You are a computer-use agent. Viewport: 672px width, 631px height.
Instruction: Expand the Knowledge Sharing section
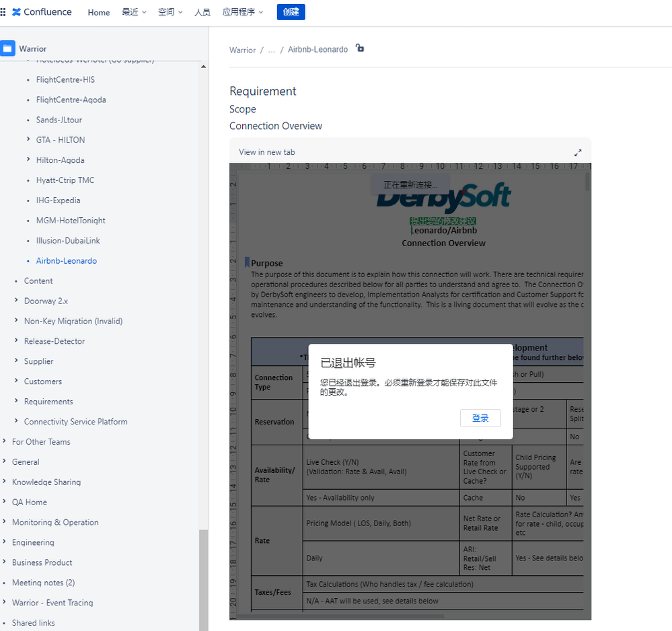click(x=4, y=481)
